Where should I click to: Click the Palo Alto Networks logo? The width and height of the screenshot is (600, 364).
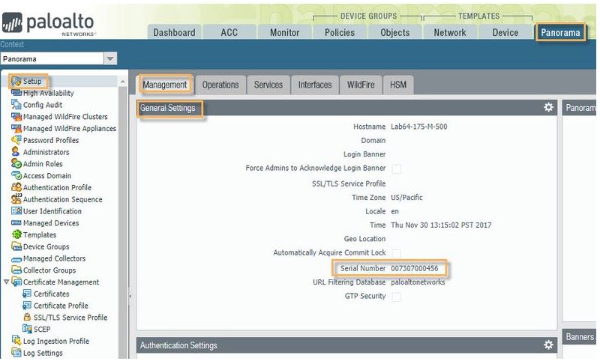click(48, 24)
